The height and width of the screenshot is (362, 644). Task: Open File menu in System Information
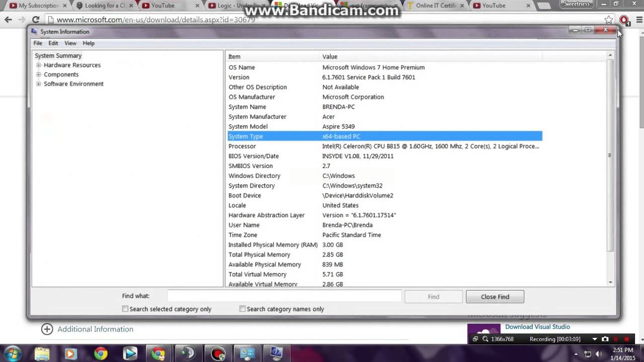tap(38, 43)
